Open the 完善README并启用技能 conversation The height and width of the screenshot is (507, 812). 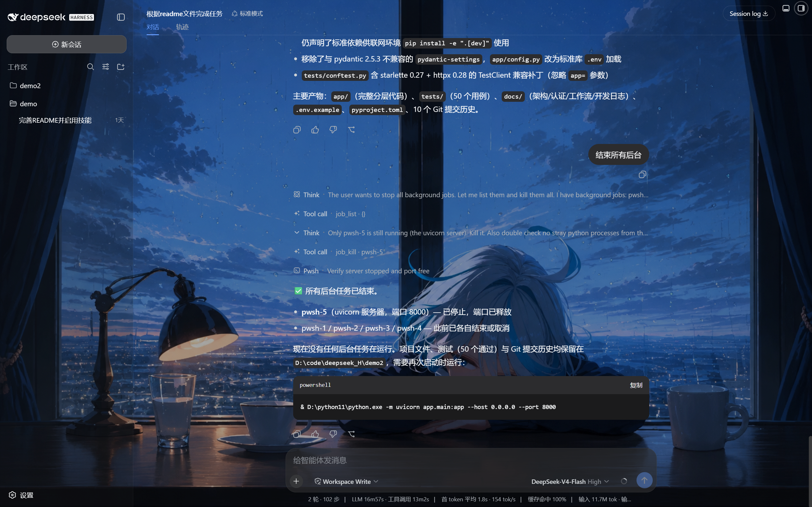66,120
